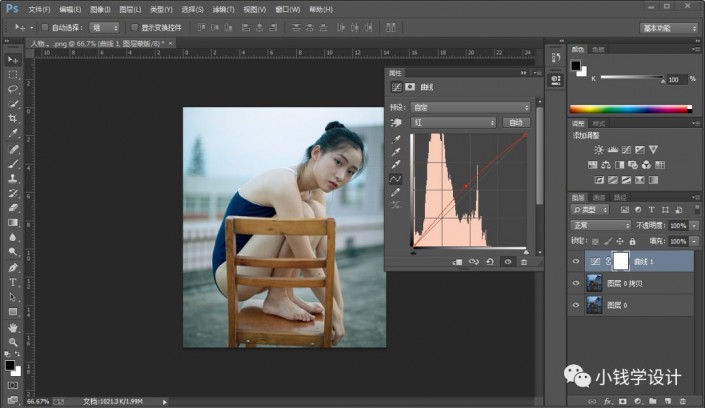Reset curves with the Properties reset arrow icon
Screen dimensions: 705x408
(489, 262)
